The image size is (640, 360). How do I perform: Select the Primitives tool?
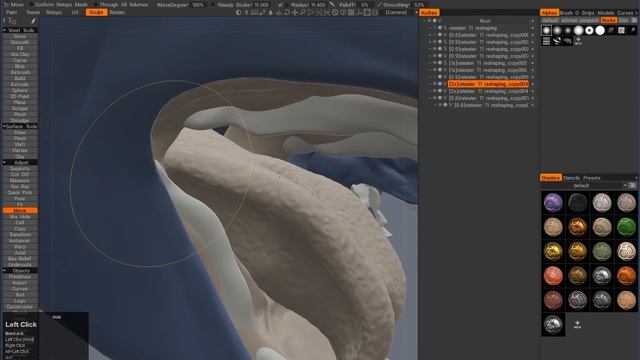click(x=20, y=277)
